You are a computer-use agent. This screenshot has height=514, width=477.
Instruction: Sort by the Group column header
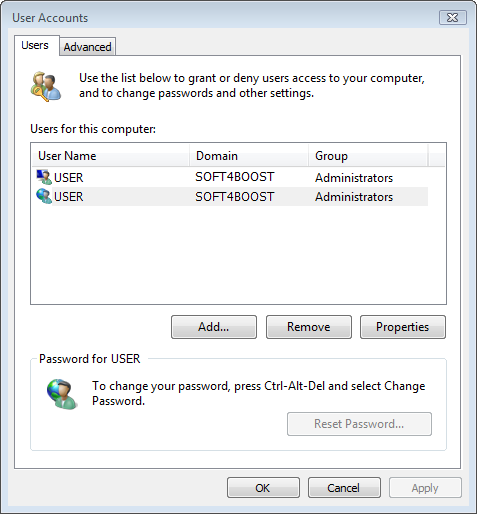(x=368, y=156)
